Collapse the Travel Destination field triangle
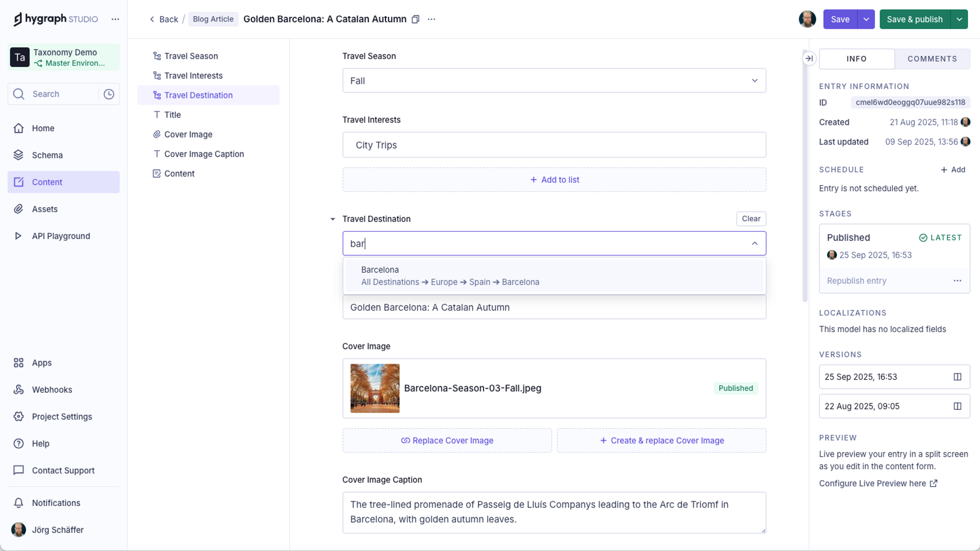The width and height of the screenshot is (980, 551). point(333,219)
